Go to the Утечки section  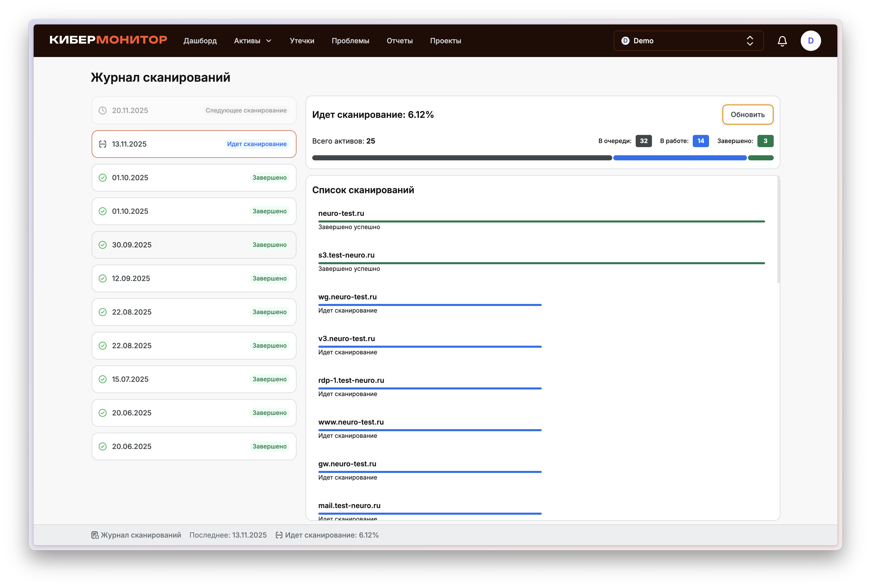pyautogui.click(x=302, y=41)
